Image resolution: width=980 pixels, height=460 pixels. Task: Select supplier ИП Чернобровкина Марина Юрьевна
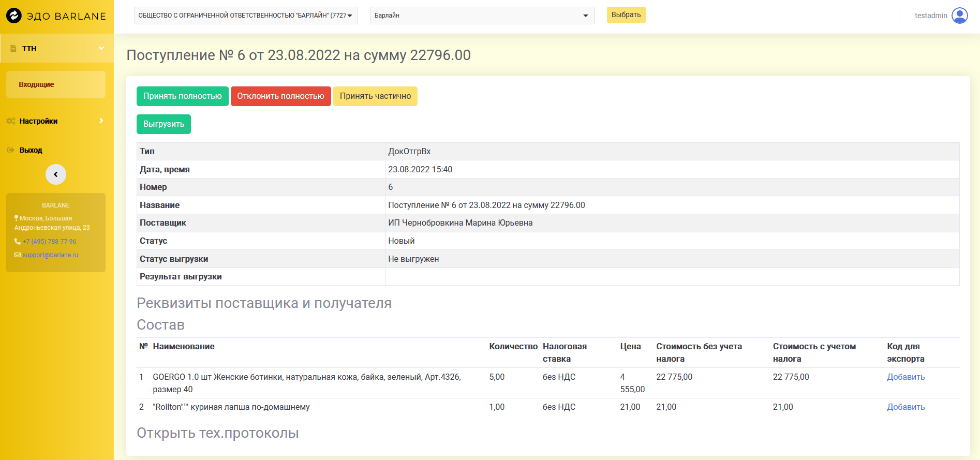[461, 223]
